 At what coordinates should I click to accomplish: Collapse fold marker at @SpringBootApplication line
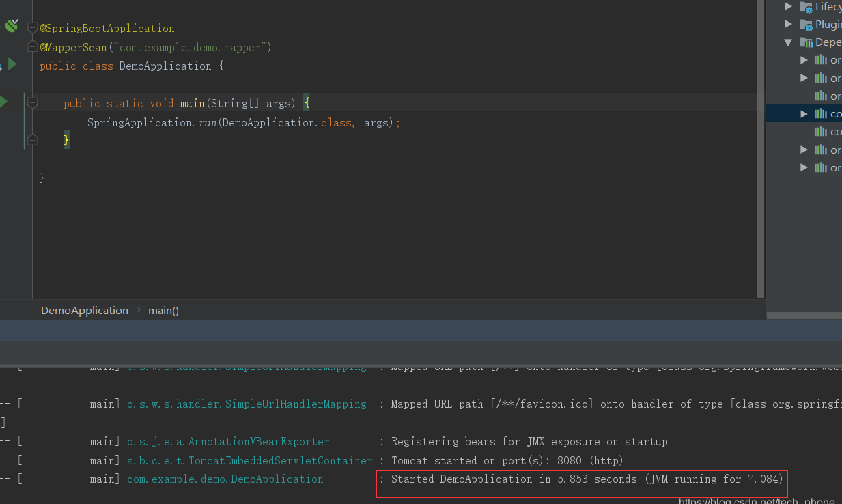[32, 28]
